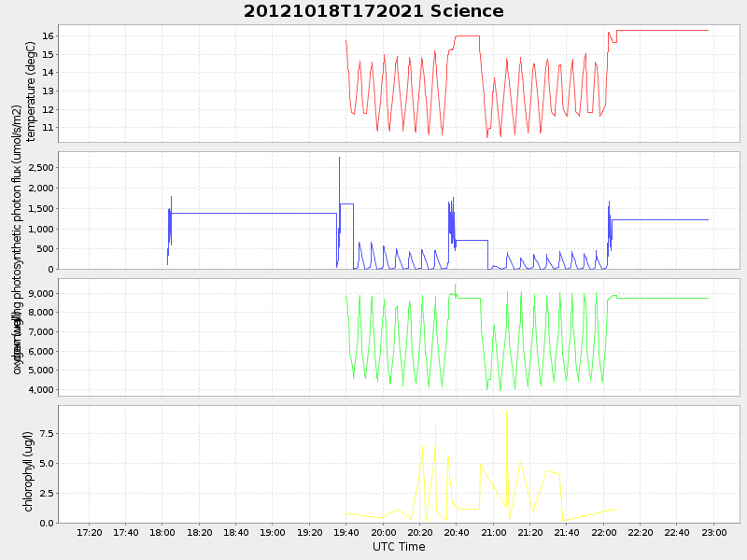Click the 2,500 tick on photon flux axis
Image resolution: width=747 pixels, height=560 pixels.
39,168
